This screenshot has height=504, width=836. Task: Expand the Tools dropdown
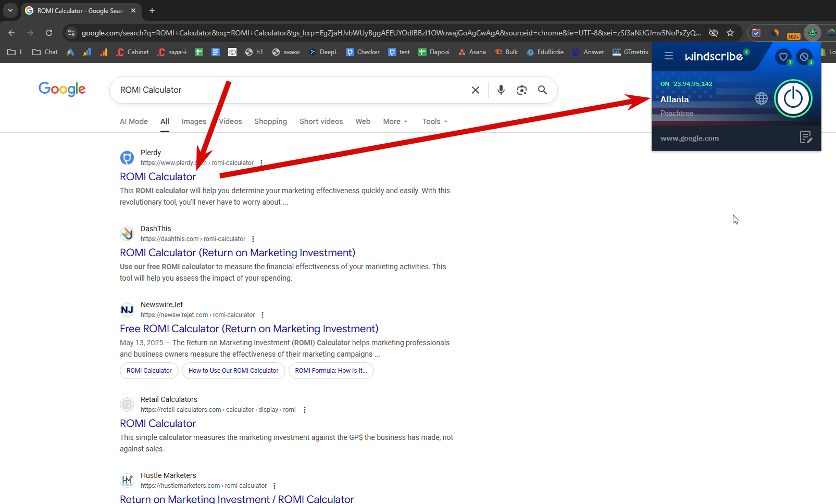click(x=435, y=121)
